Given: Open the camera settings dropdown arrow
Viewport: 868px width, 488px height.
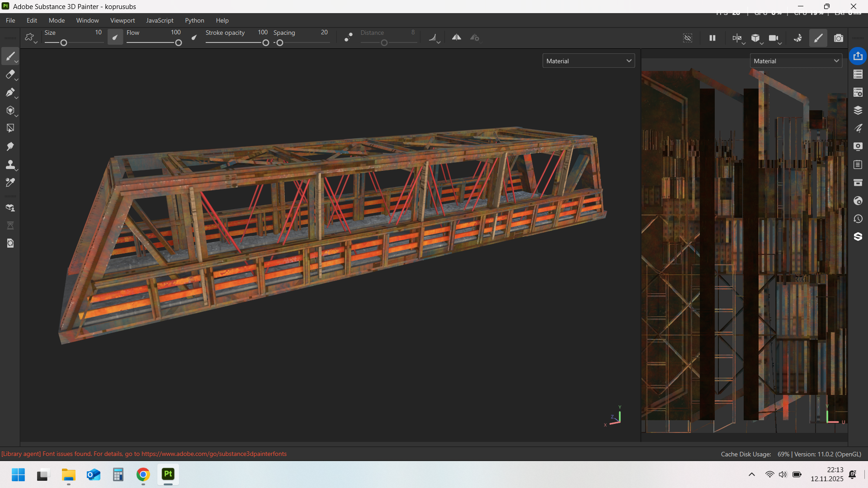Looking at the screenshot, I should point(780,43).
